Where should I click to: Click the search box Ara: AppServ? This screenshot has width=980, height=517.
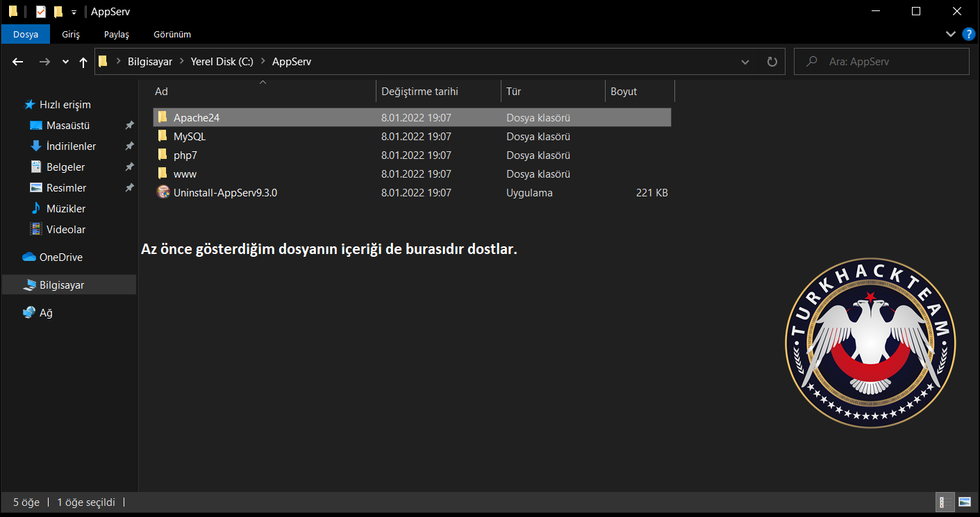click(881, 62)
